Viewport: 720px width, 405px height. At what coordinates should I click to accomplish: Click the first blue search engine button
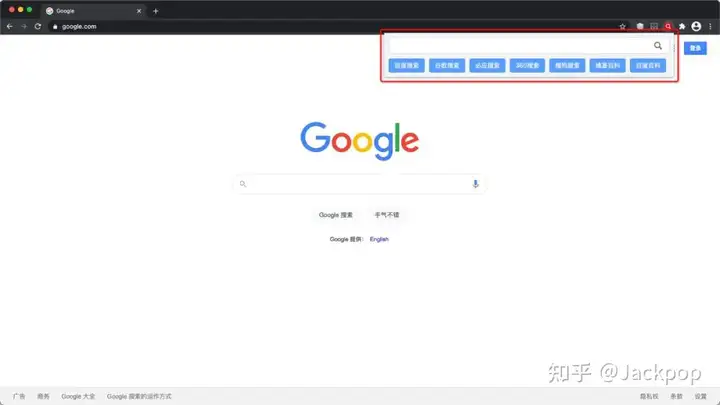coord(406,65)
